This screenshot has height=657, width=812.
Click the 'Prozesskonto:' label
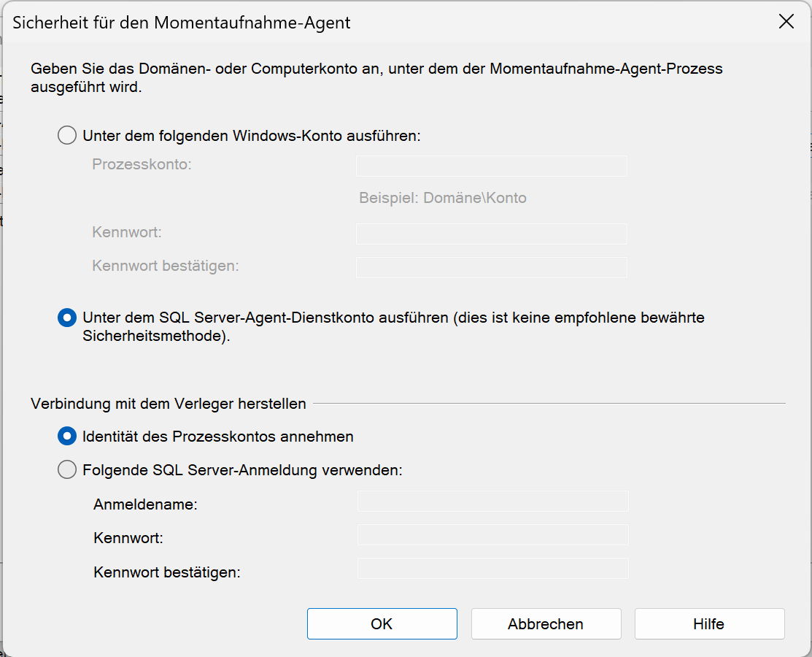click(x=142, y=164)
